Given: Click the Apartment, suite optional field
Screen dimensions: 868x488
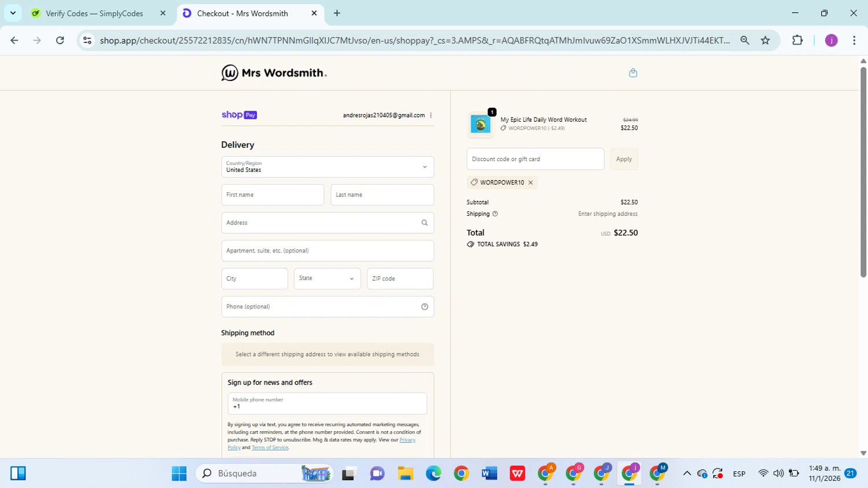Looking at the screenshot, I should [x=328, y=251].
